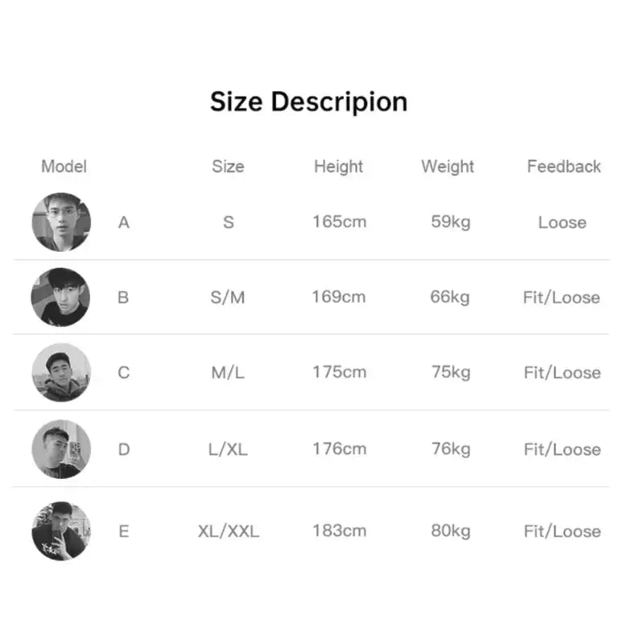Click the 165cm height value
The width and height of the screenshot is (644, 644).
pyautogui.click(x=340, y=222)
